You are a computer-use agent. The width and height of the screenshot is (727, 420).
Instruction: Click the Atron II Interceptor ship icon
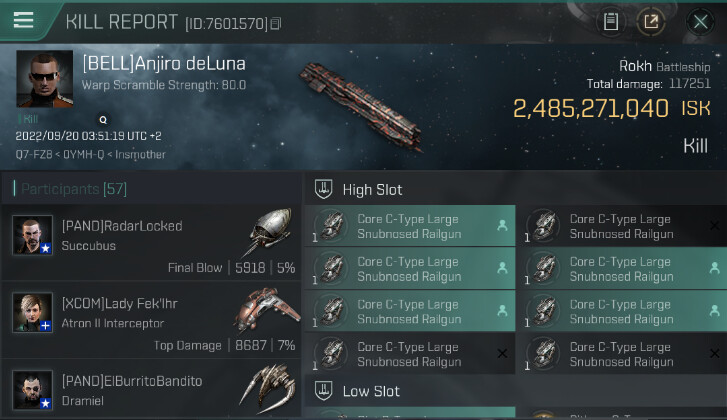pos(266,310)
